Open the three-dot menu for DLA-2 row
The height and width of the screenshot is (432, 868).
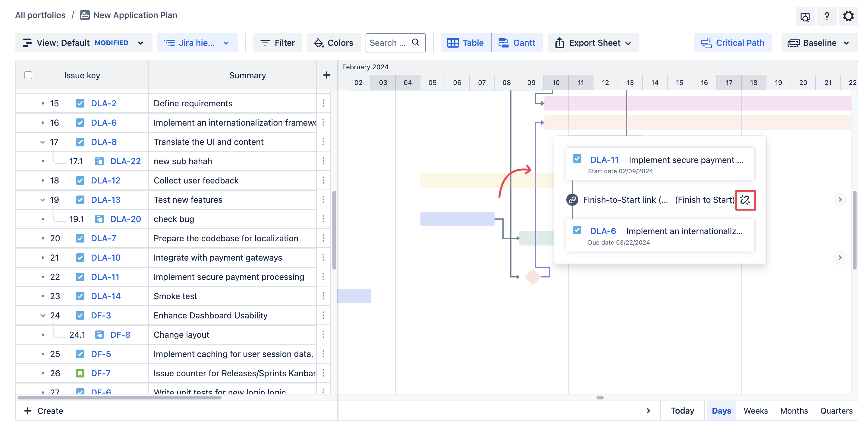323,103
